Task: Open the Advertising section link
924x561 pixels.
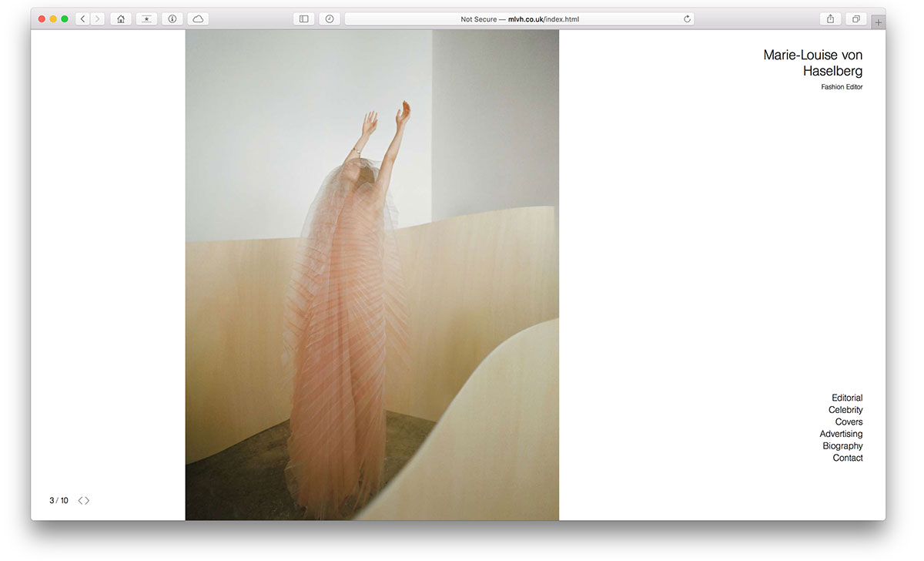Action: click(x=842, y=434)
